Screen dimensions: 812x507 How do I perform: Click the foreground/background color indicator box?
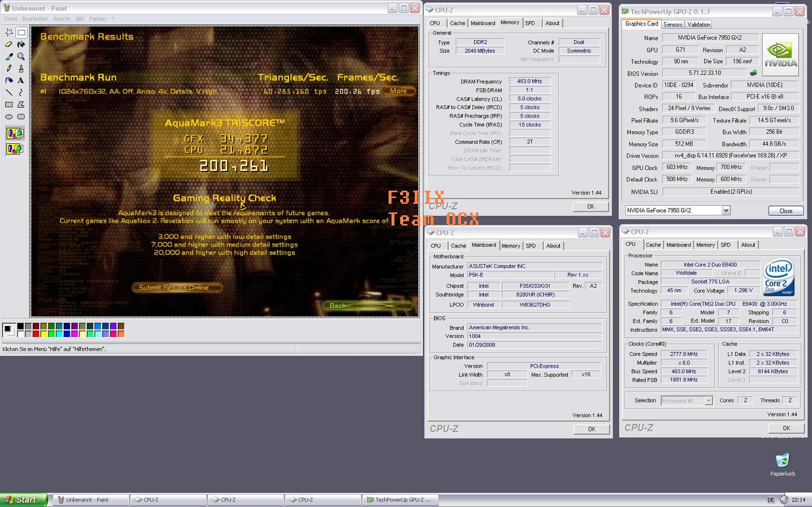(9, 330)
